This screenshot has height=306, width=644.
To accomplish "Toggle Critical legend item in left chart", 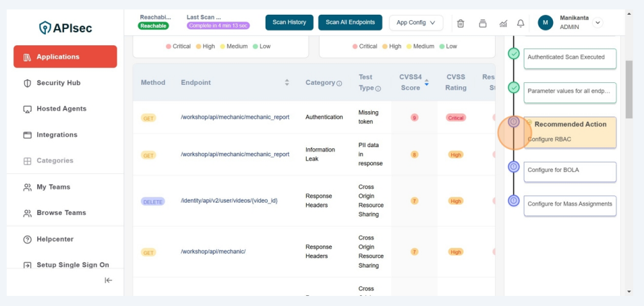I will [x=179, y=47].
